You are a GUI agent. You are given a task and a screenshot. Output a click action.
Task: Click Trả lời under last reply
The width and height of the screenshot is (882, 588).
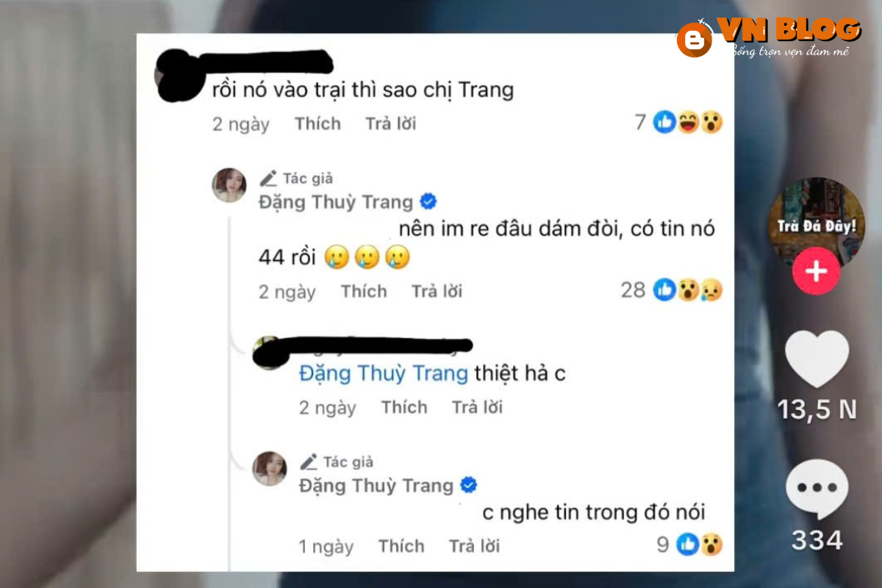[x=475, y=546]
